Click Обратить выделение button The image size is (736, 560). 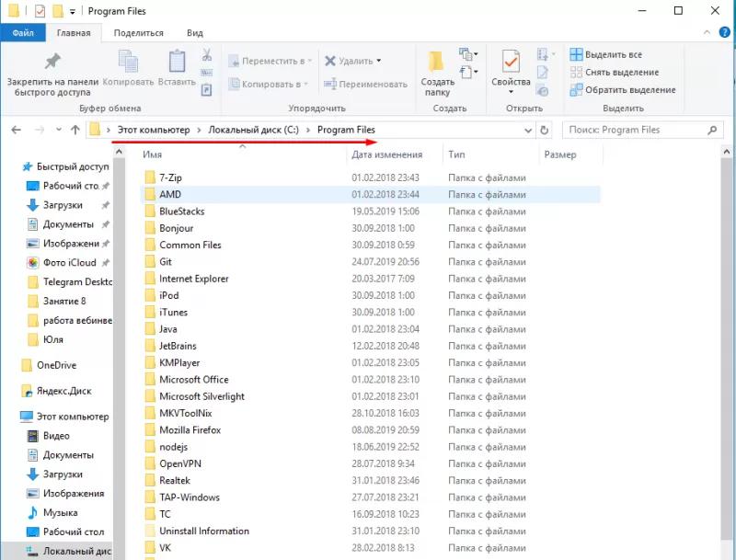coord(623,90)
